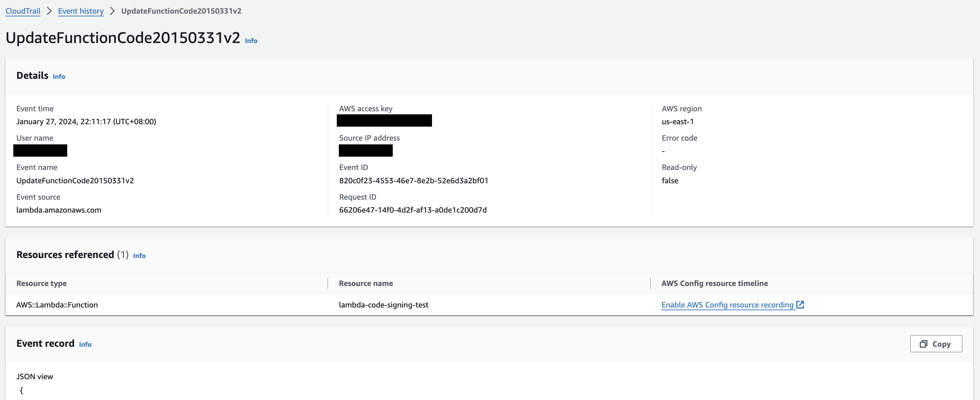Return to Event history from the breadcrumb

coord(81,11)
